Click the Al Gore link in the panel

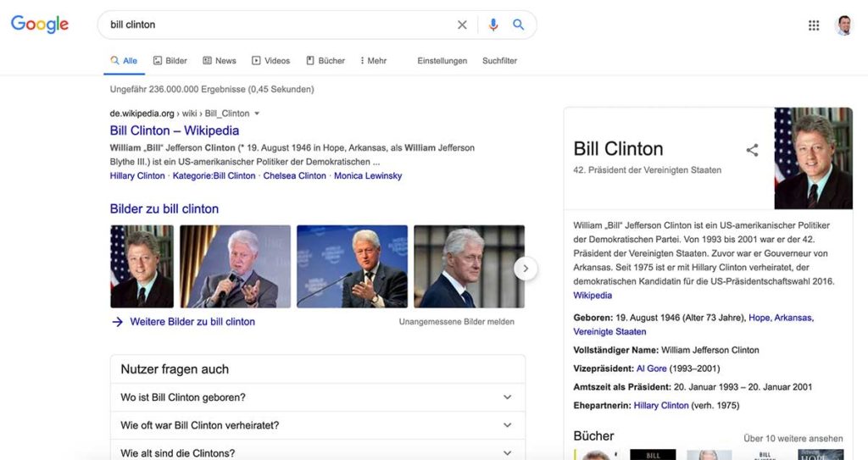651,369
